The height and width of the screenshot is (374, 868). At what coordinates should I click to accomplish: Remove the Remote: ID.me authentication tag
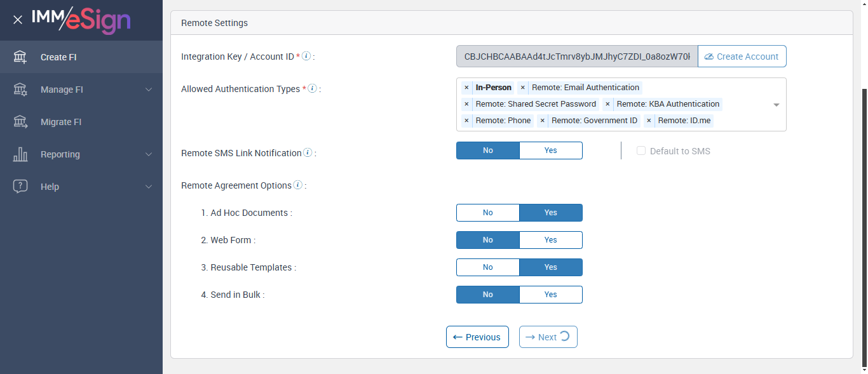pyautogui.click(x=649, y=121)
